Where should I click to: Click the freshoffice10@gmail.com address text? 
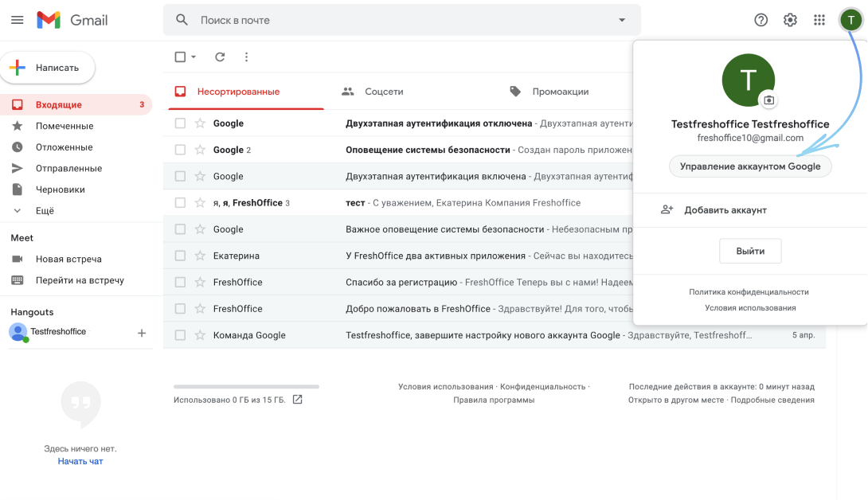750,138
